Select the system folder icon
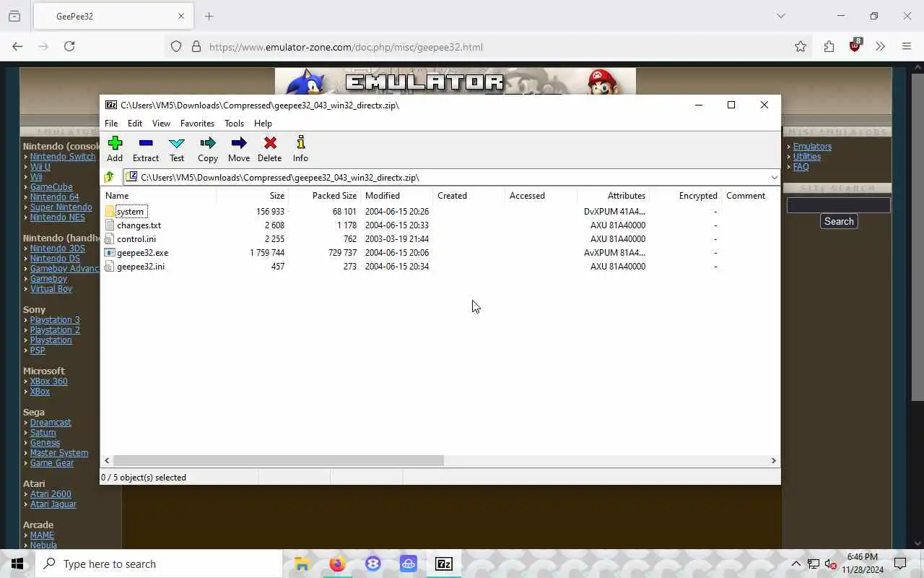This screenshot has height=578, width=924. click(x=110, y=212)
